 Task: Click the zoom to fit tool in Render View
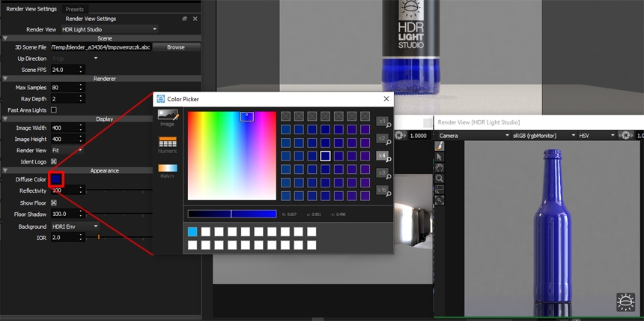point(440,199)
